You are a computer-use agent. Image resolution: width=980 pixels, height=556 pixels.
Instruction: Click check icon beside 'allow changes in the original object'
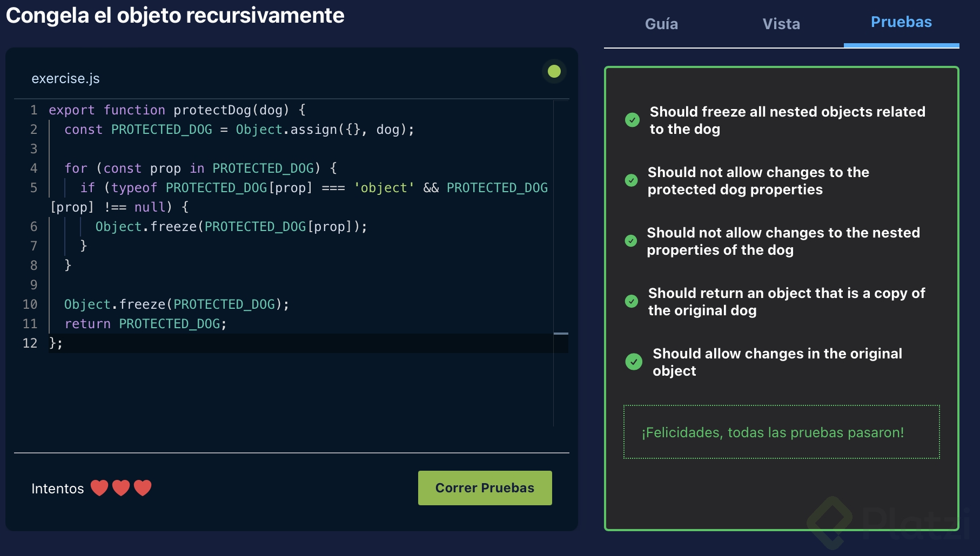pyautogui.click(x=633, y=362)
